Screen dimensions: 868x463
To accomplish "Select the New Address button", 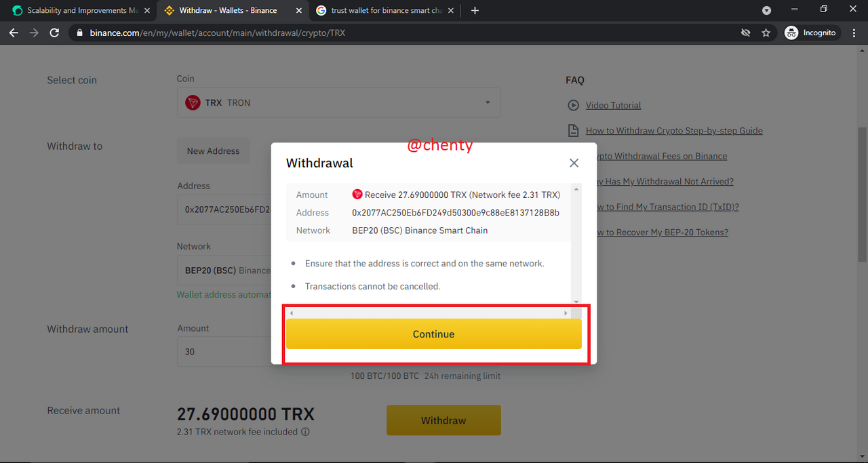I will (x=213, y=151).
